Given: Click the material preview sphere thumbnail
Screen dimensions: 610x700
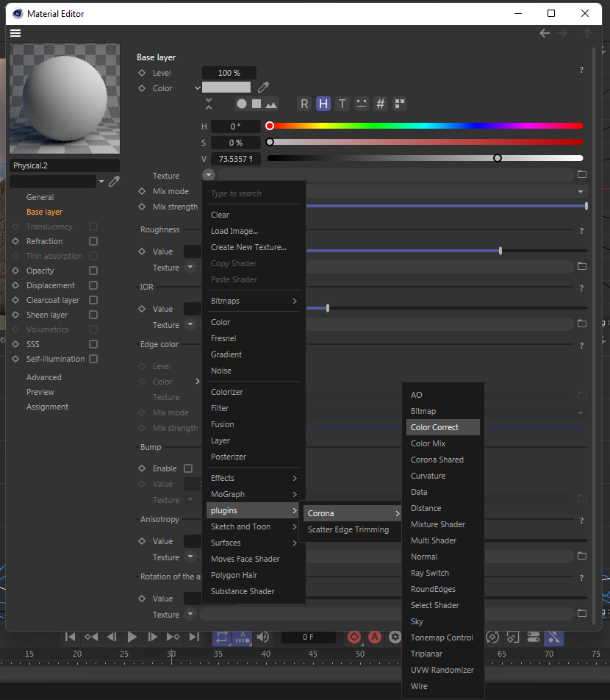Looking at the screenshot, I should click(x=65, y=99).
